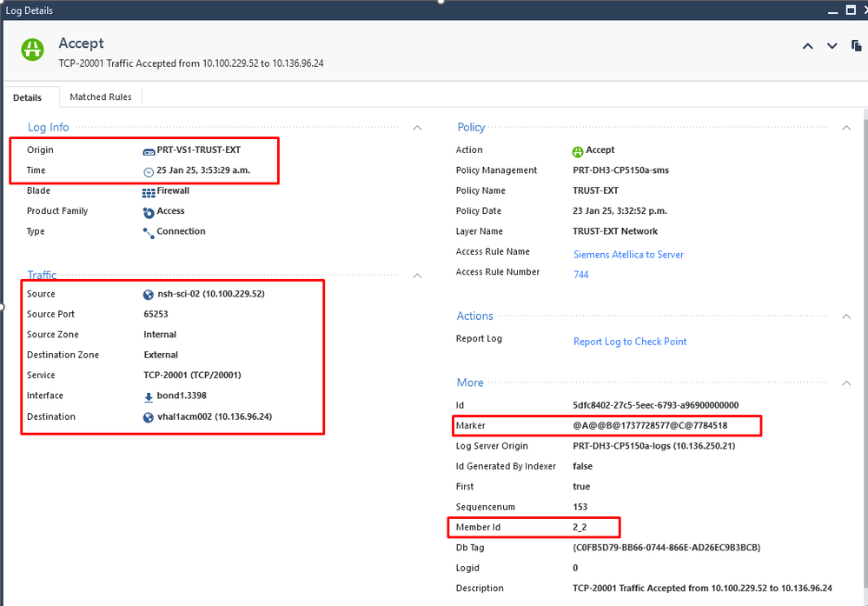Click the source host icon for nsh-sci-02
The width and height of the screenshot is (868, 606).
click(x=149, y=295)
